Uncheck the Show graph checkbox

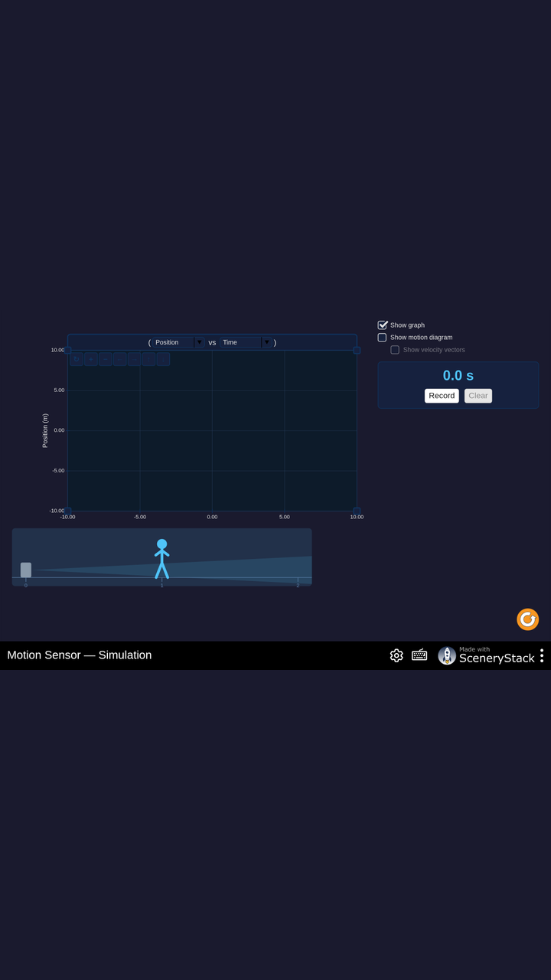point(383,325)
